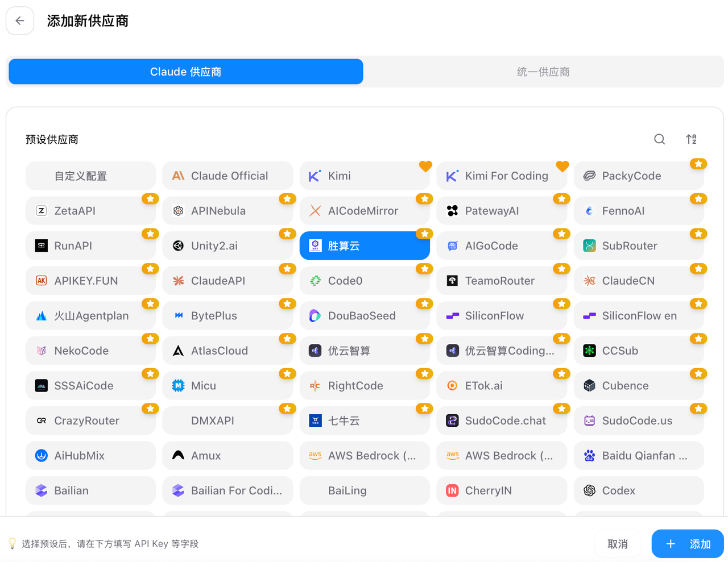The width and height of the screenshot is (728, 562).
Task: Click the SSSAiCode logo icon
Action: tap(42, 386)
